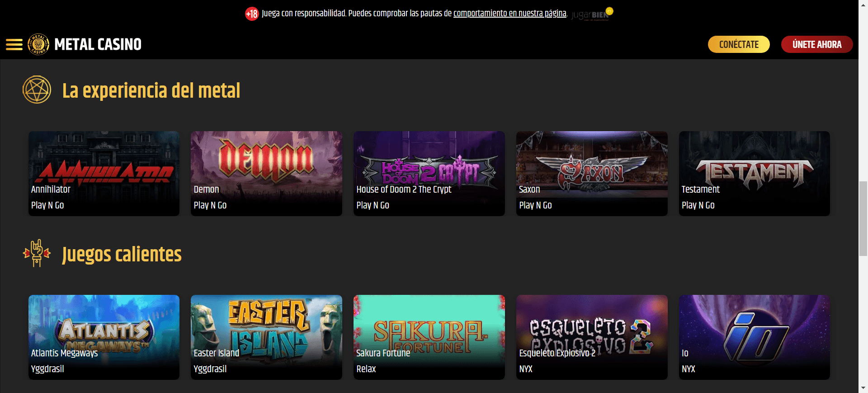
Task: Open the hamburger menu icon
Action: (14, 44)
